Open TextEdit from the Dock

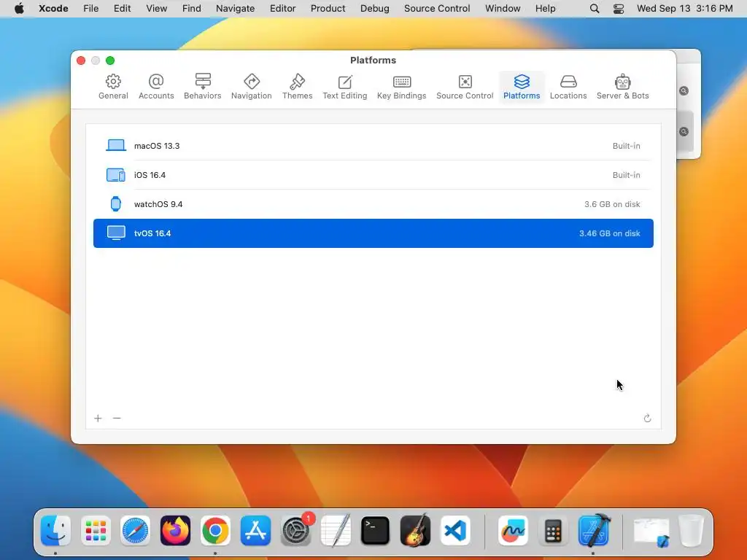336,531
